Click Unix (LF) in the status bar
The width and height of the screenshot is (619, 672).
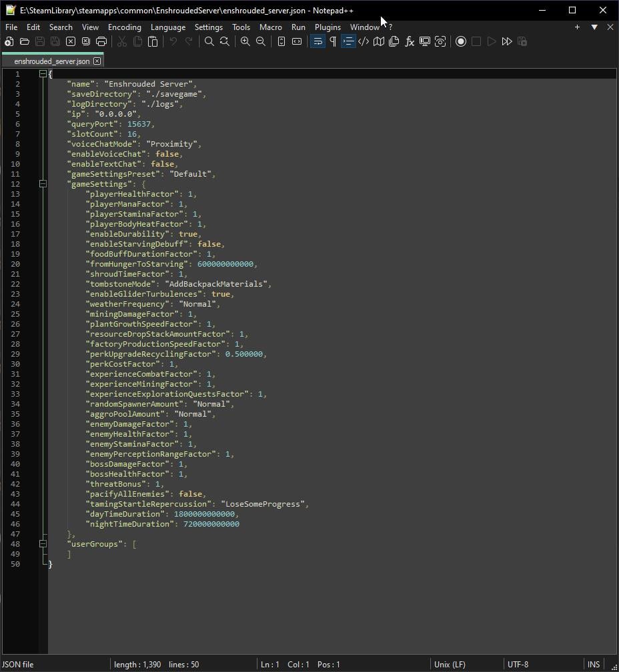pos(450,664)
